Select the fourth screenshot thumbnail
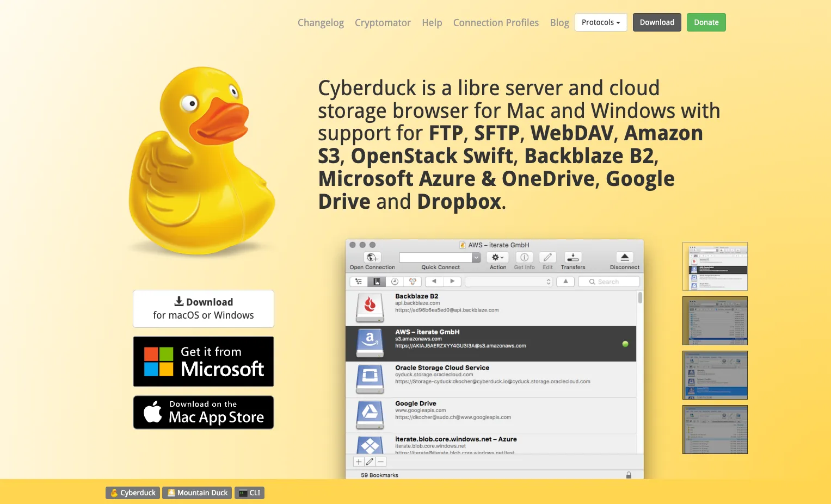831x504 pixels. pos(715,430)
